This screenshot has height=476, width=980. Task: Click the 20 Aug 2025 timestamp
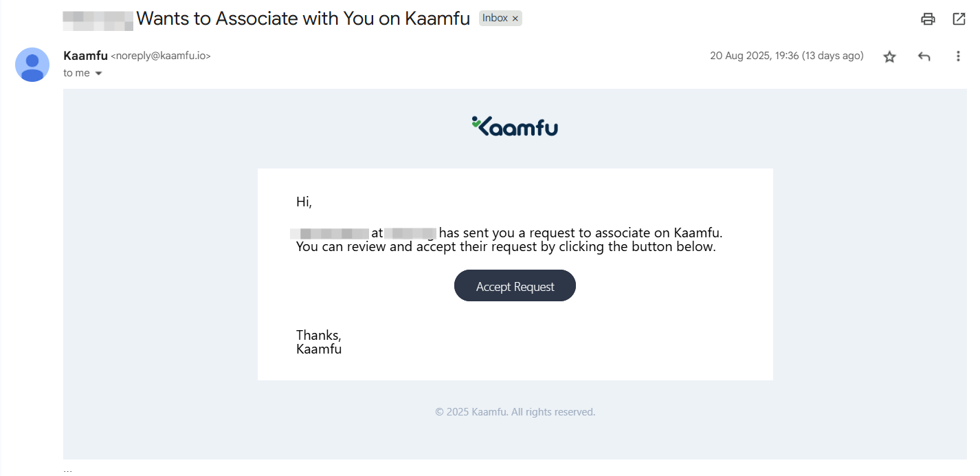point(786,56)
